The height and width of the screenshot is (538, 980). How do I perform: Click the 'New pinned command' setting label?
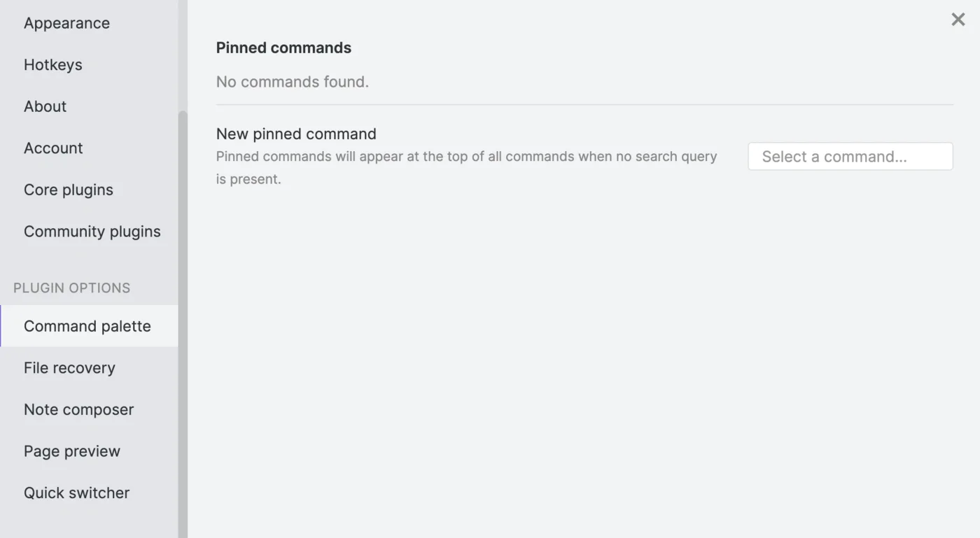coord(296,134)
